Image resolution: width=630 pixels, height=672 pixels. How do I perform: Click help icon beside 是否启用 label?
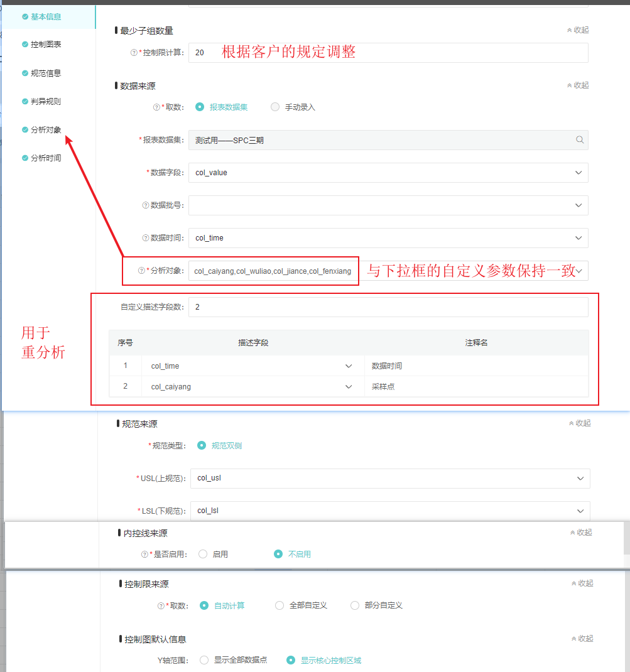coord(144,554)
